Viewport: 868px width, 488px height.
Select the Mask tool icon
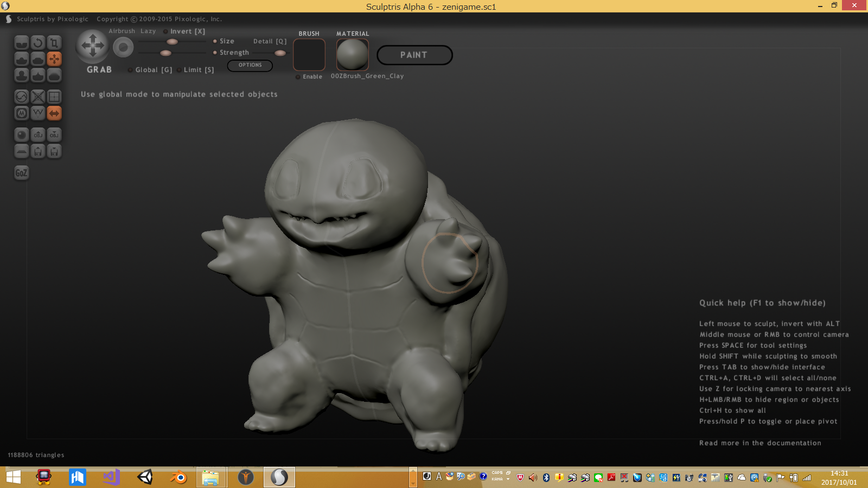(22, 113)
